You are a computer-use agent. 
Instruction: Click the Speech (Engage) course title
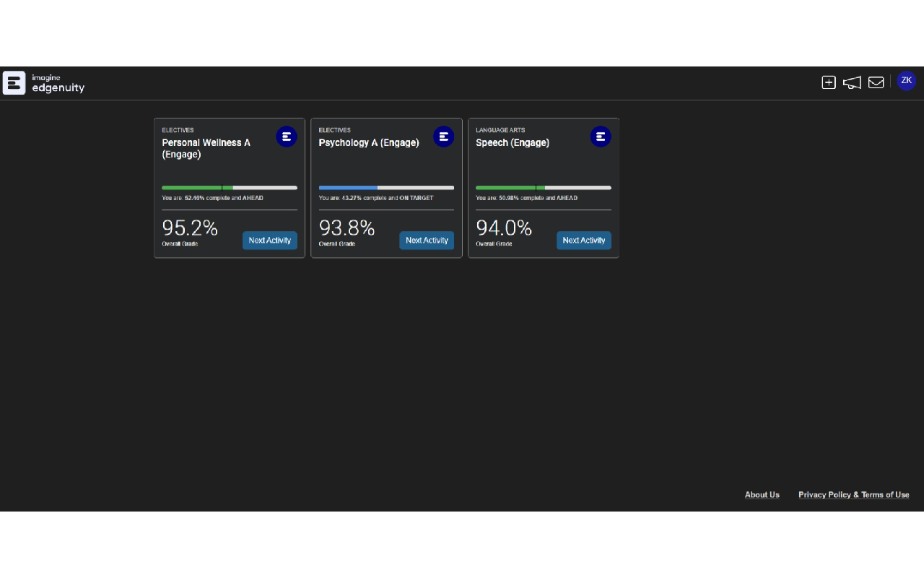pos(513,142)
